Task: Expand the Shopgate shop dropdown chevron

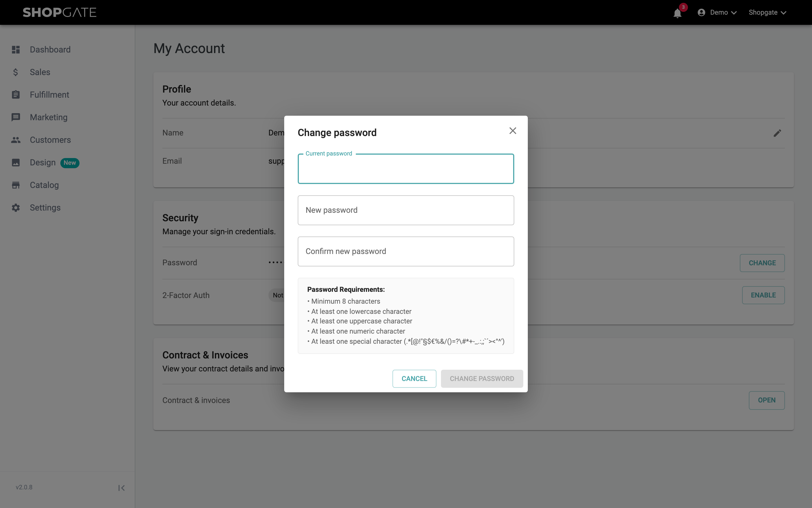Action: coord(784,13)
